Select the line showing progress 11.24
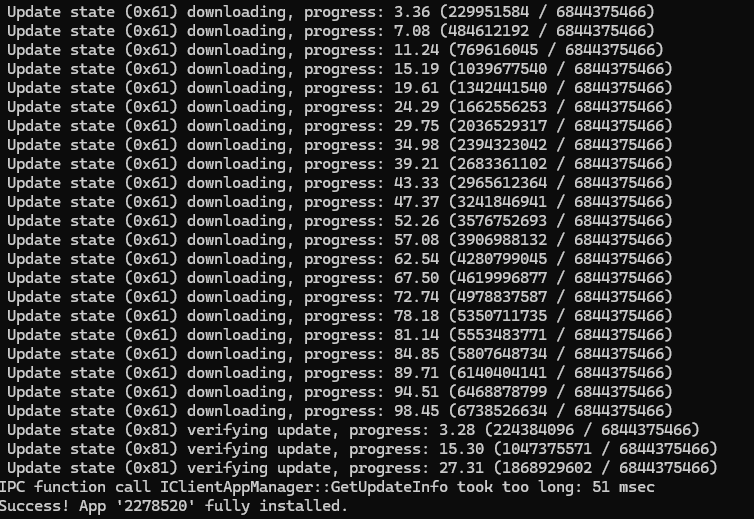 (335, 50)
